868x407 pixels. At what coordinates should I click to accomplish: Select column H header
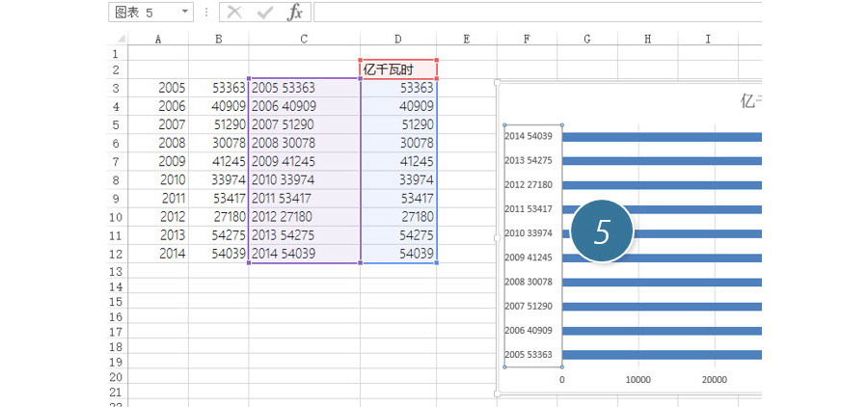coord(648,39)
